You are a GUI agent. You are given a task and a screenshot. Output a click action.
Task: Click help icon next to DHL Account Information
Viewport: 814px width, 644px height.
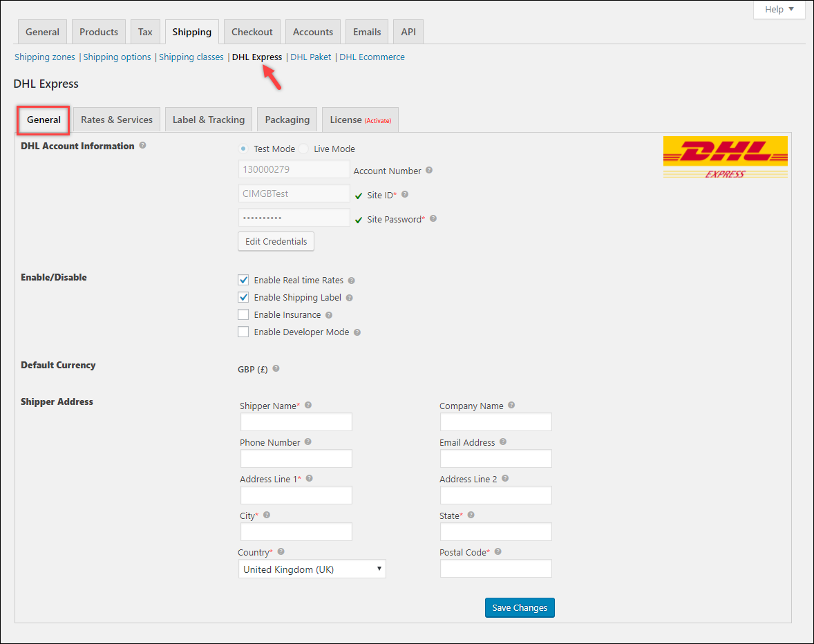click(142, 145)
